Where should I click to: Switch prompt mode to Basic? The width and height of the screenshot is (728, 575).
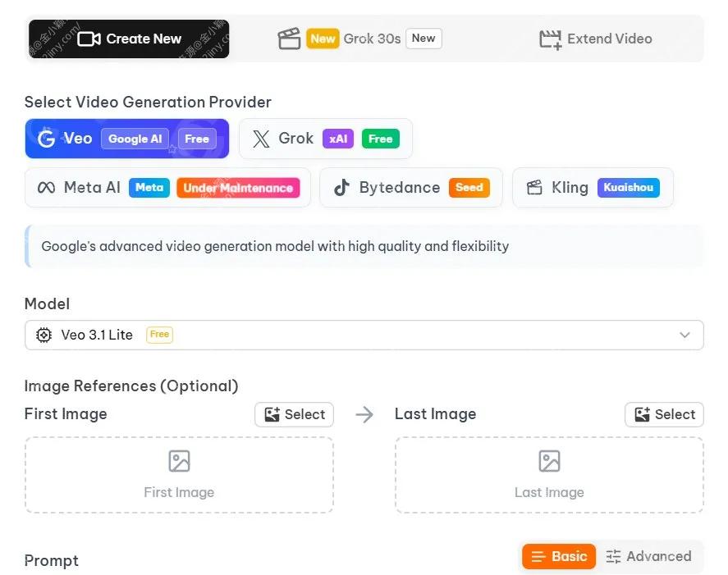coord(559,556)
